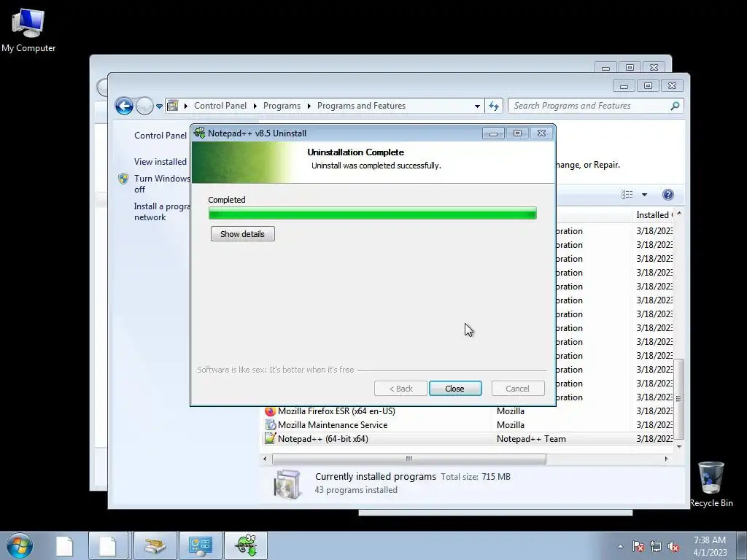Image resolution: width=747 pixels, height=560 pixels.
Task: Expand the address bar history dropdown
Action: point(477,106)
